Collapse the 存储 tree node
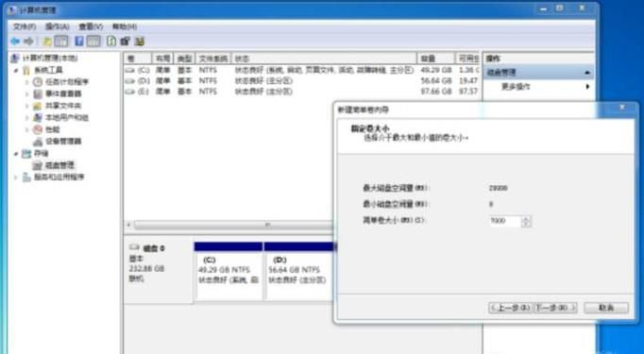 [x=16, y=154]
